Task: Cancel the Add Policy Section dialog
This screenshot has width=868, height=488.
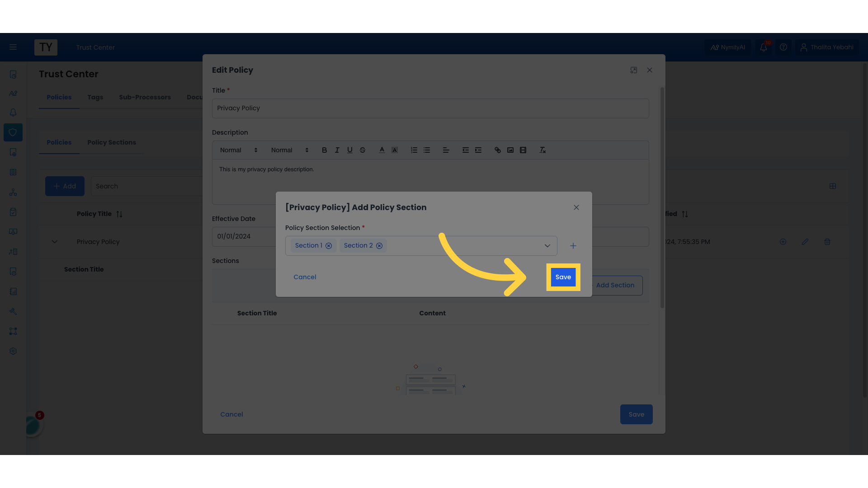Action: coord(305,277)
